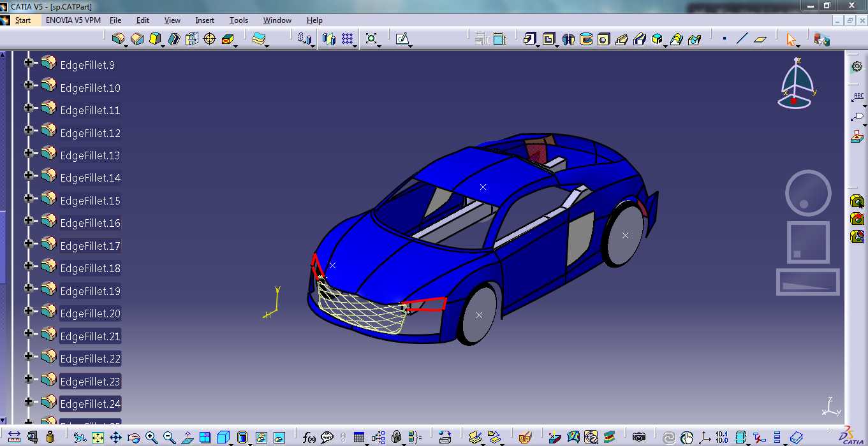Click the Fit All In icon
Screen dimensions: 868x446
[x=98, y=437]
